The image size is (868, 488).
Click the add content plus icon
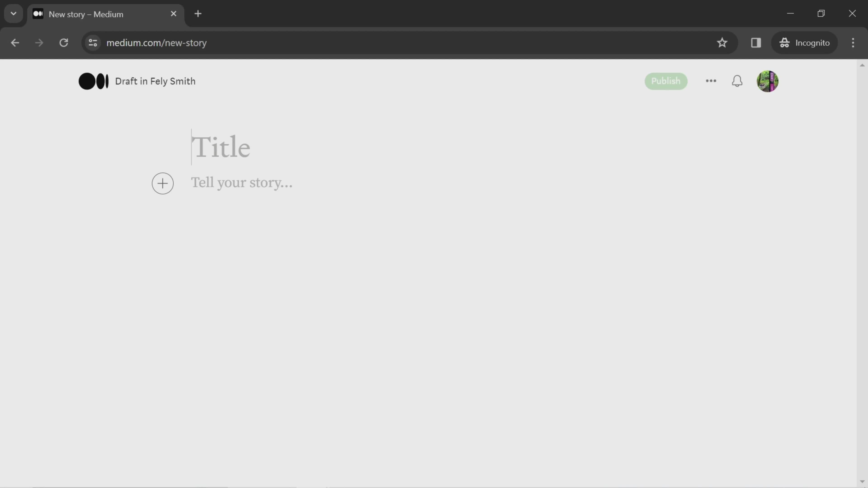162,183
